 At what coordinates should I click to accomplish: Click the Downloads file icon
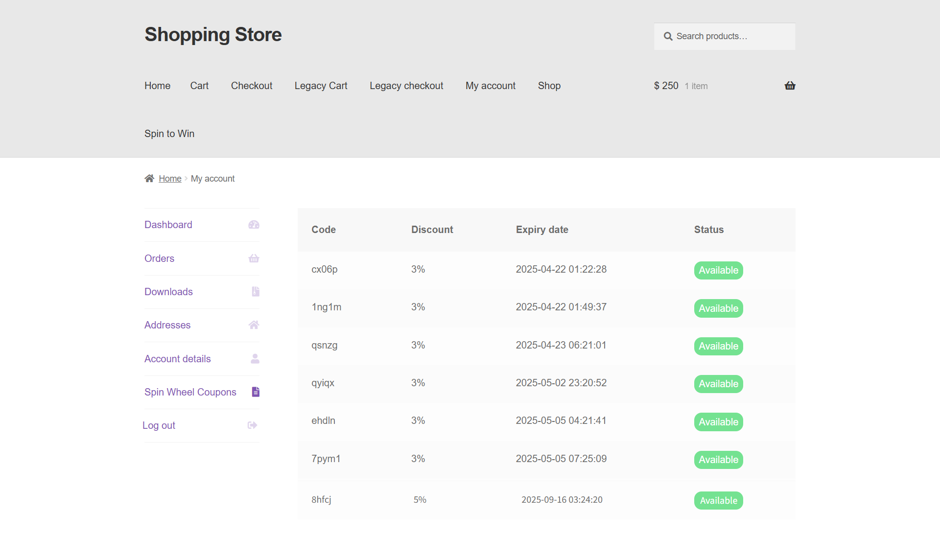255,292
